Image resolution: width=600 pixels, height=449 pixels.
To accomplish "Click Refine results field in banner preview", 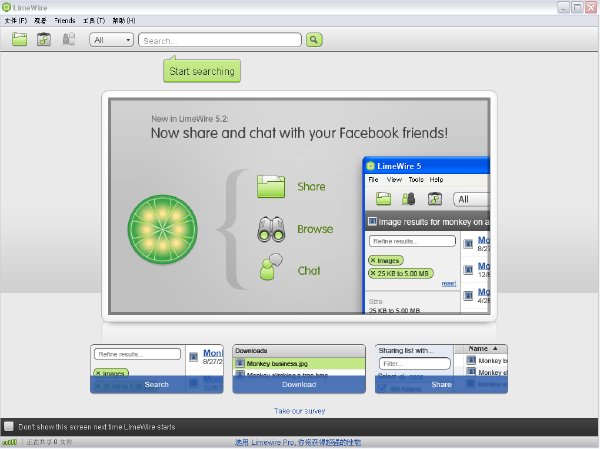I will 412,241.
